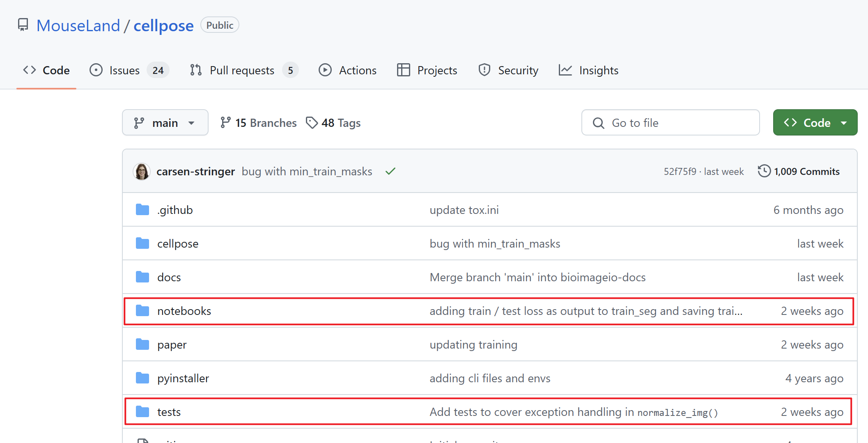Open the Add tests to cover exception handling commit
868x443 pixels.
(574, 412)
